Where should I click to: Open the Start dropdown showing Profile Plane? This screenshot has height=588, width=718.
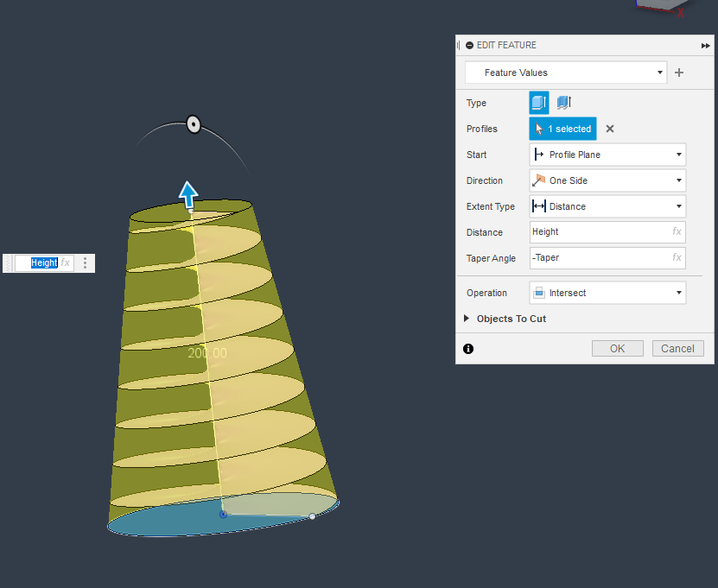[607, 155]
